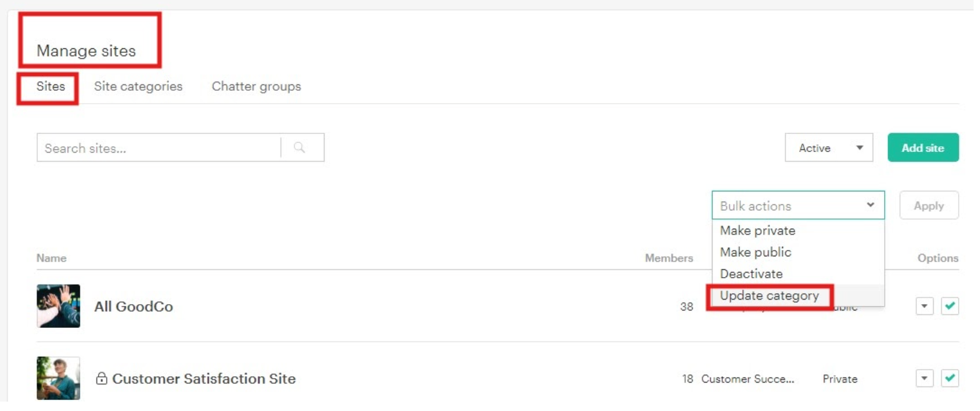Select the Sites tab
Image resolution: width=980 pixels, height=411 pixels.
(51, 86)
